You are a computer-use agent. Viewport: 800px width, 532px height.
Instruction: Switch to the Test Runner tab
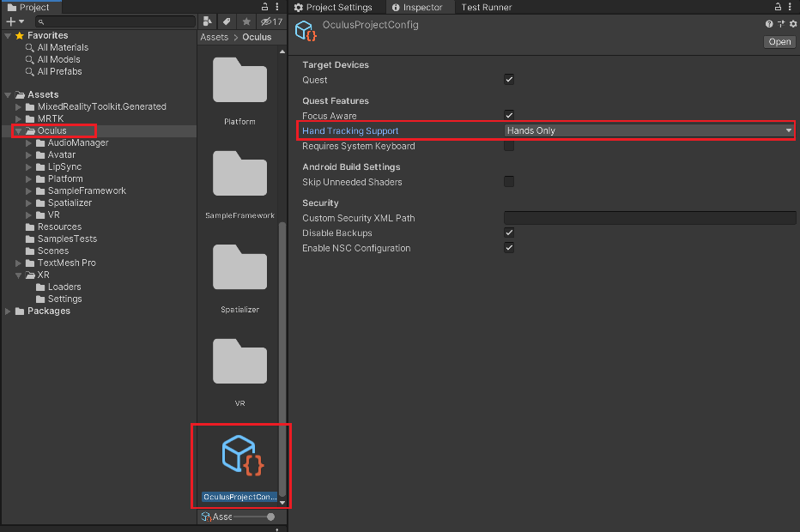pos(486,7)
